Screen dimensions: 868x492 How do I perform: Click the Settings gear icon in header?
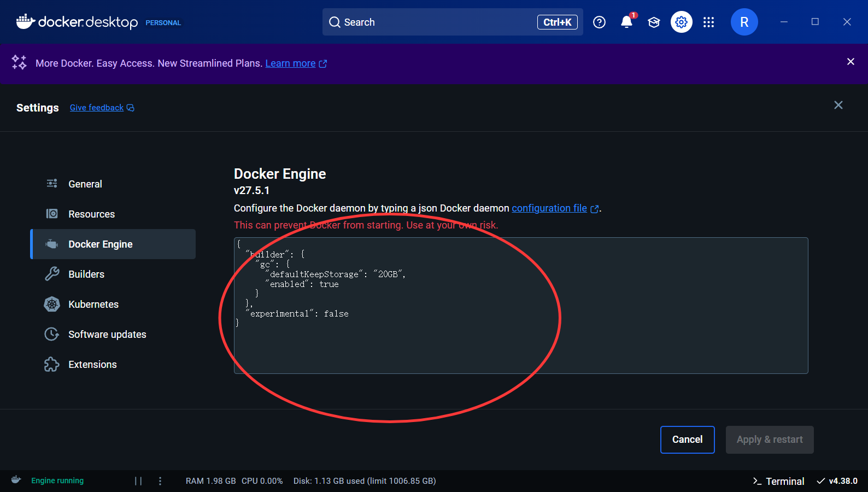pyautogui.click(x=681, y=22)
